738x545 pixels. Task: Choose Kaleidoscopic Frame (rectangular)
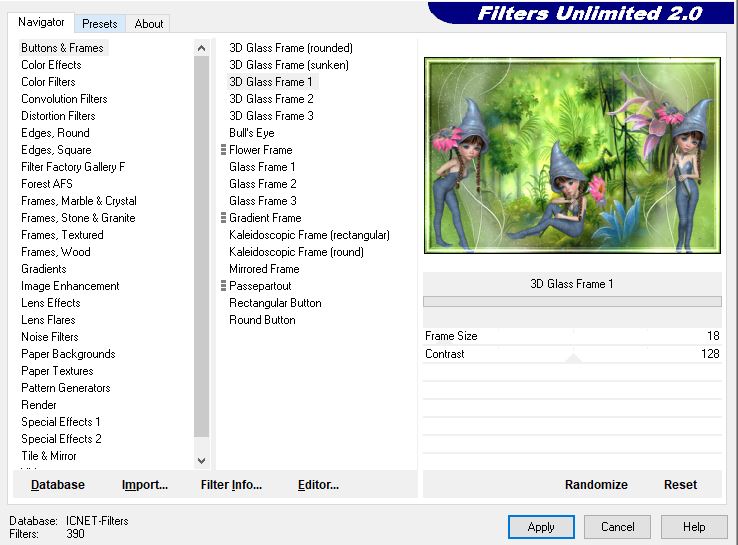click(x=309, y=234)
